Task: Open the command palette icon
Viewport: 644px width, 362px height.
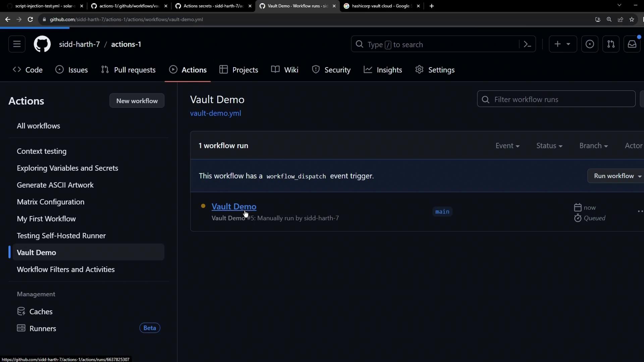Action: pos(527,44)
